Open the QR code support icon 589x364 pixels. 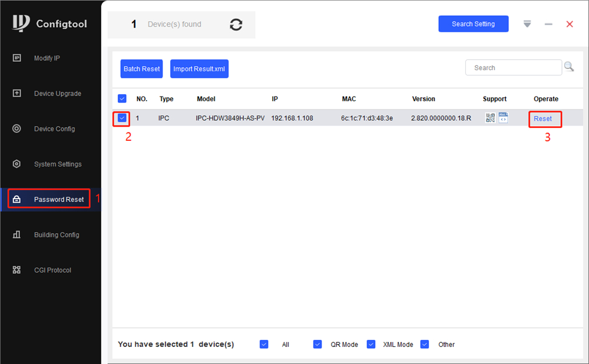click(x=490, y=118)
